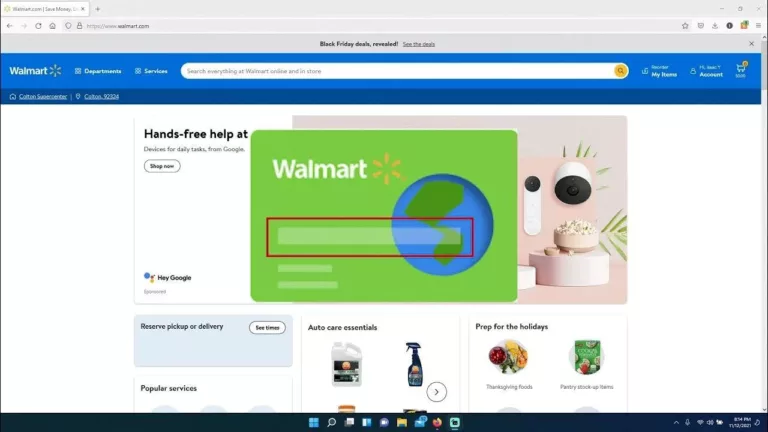Go to browser home page icon
This screenshot has height=432, width=768.
(x=53, y=26)
